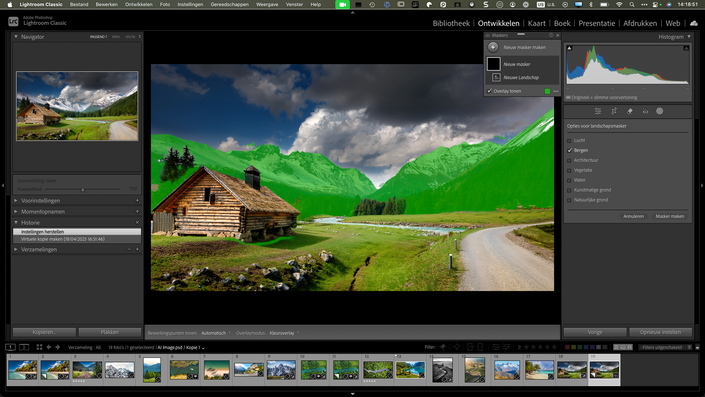Select the Masking tool circle icon
Screen dimensions: 705x397
pos(660,111)
